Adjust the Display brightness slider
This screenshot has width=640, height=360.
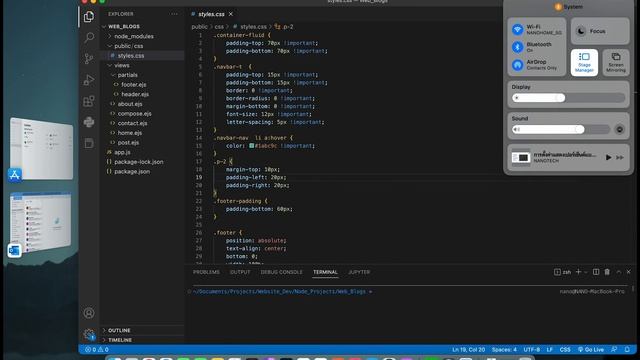(x=568, y=98)
